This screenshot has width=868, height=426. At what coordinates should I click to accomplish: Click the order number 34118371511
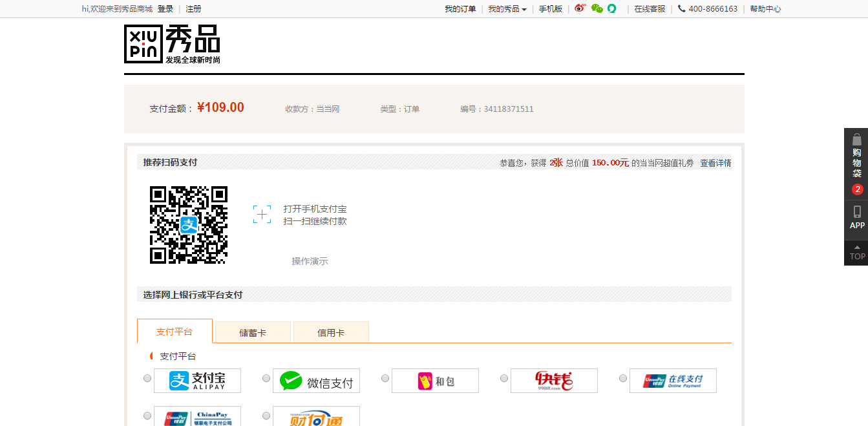(509, 109)
